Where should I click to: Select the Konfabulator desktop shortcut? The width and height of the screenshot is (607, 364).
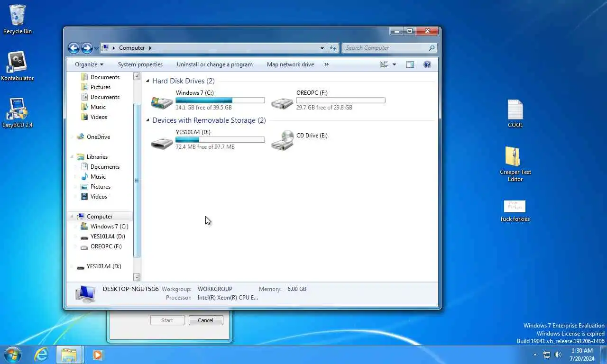[18, 66]
